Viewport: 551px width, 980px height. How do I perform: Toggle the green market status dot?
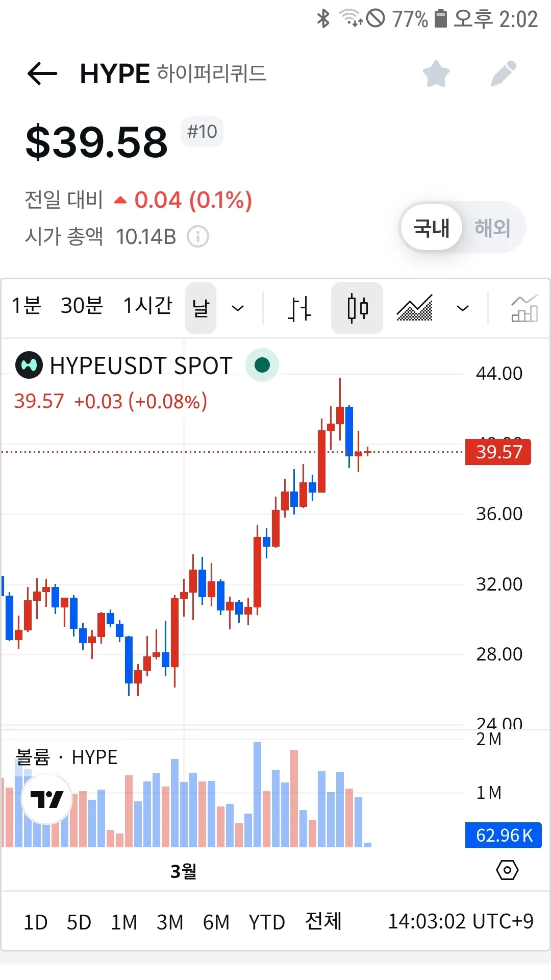(x=262, y=365)
